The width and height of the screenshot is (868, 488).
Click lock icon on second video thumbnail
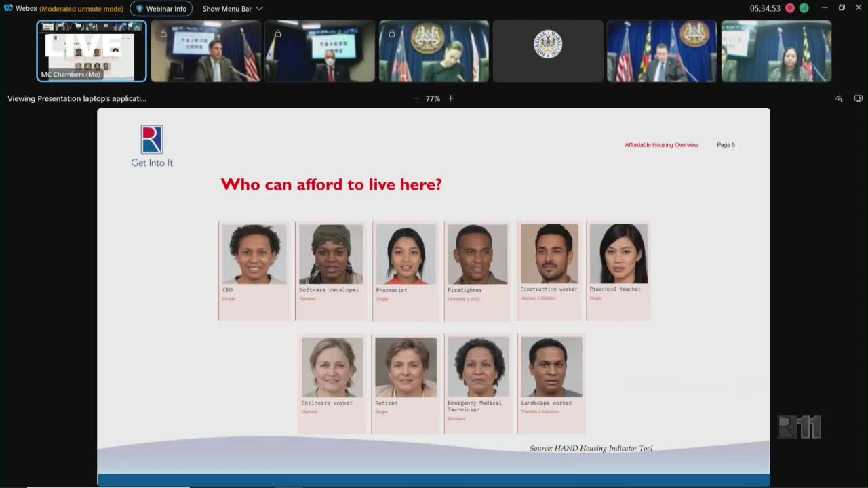tap(163, 33)
